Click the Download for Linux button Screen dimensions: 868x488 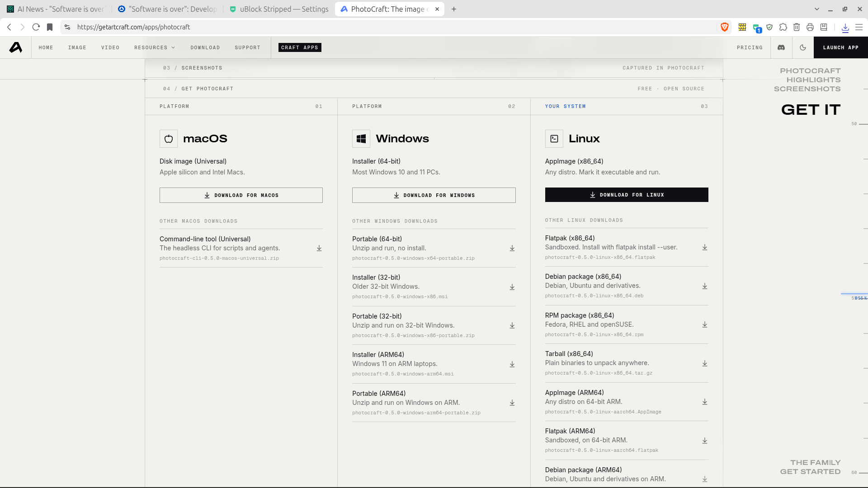click(x=627, y=195)
